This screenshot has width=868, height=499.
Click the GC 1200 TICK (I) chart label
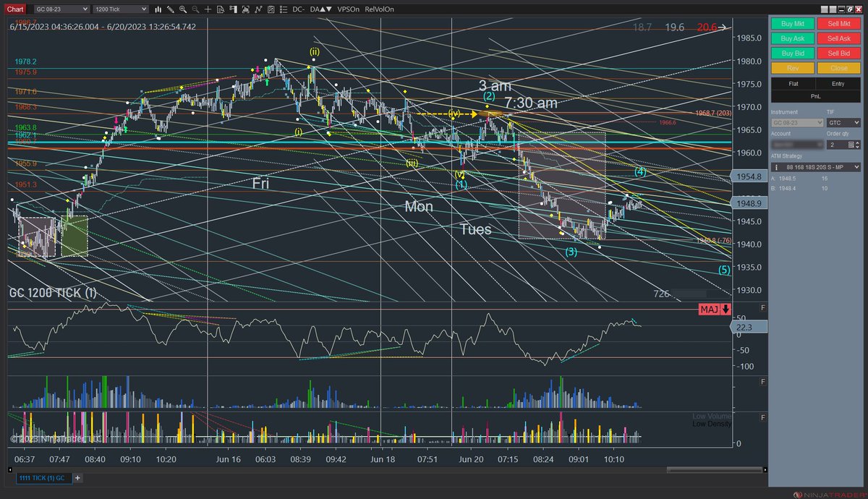[53, 293]
